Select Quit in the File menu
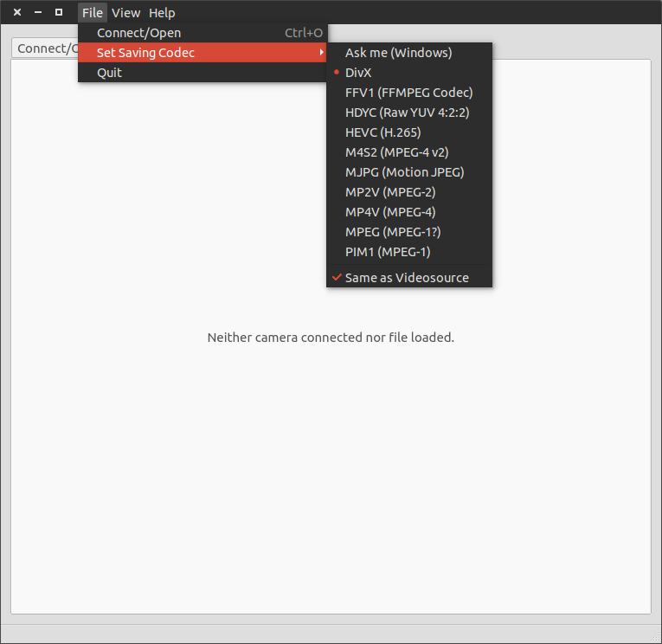The height and width of the screenshot is (644, 662). click(x=202, y=72)
